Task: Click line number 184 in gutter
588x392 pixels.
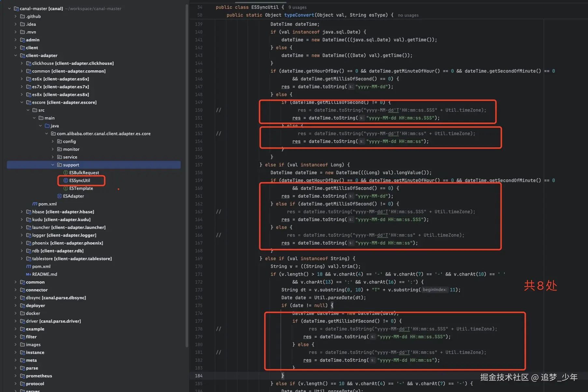Action: [x=199, y=376]
